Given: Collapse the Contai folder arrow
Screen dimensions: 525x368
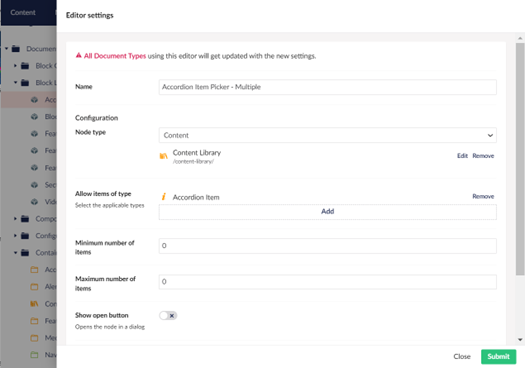Looking at the screenshot, I should (x=15, y=252).
